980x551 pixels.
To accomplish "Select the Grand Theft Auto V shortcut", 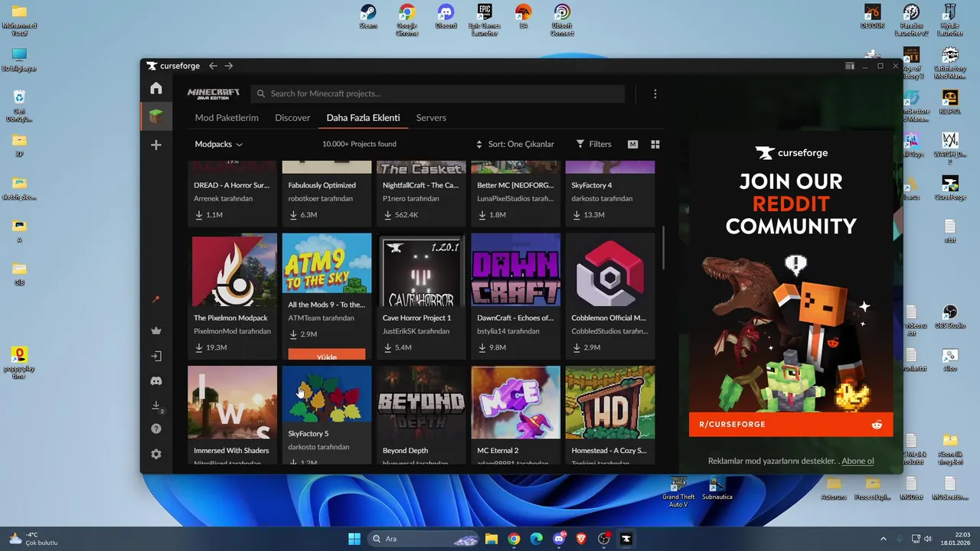I will 678,491.
